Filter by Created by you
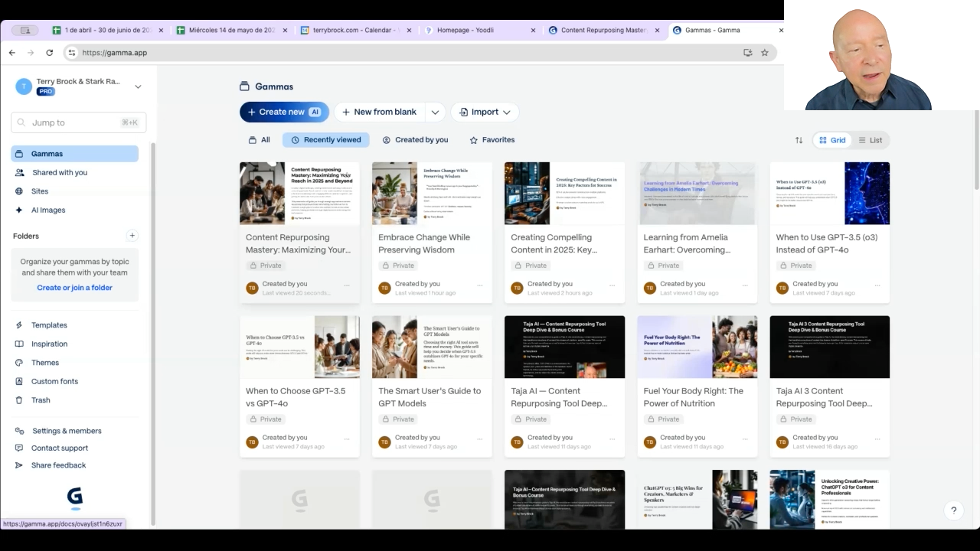Screen dimensions: 980x551 [x=416, y=140]
